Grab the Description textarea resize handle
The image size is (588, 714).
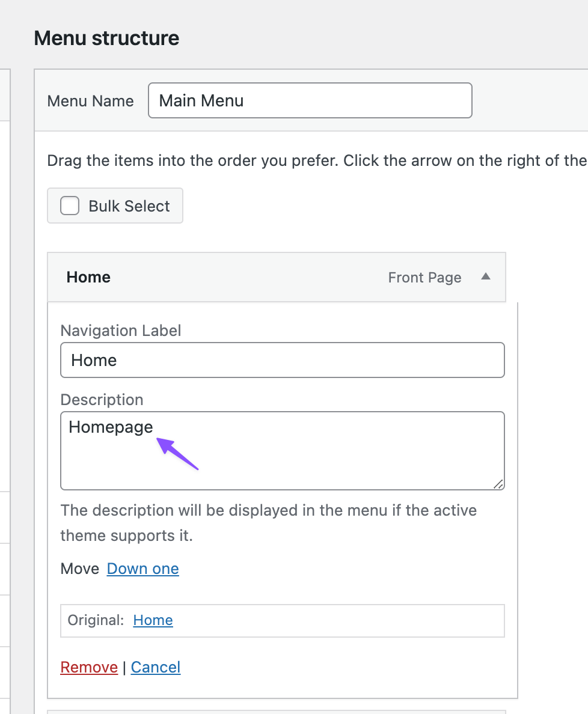[498, 484]
